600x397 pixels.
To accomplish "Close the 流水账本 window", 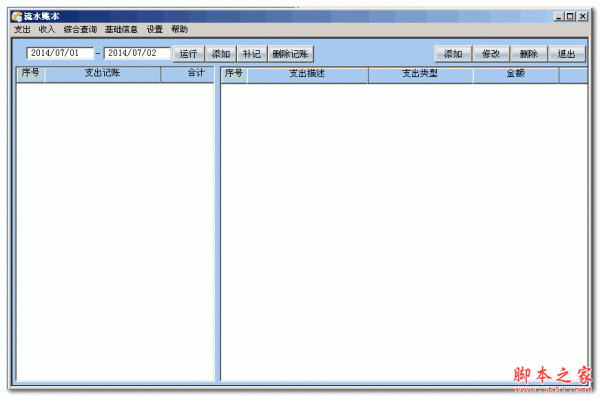I will [x=582, y=16].
